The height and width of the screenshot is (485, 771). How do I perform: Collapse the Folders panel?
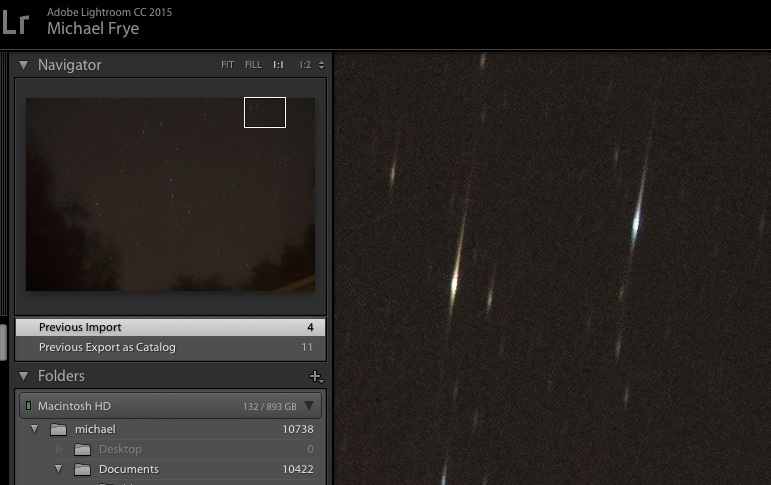click(x=24, y=376)
